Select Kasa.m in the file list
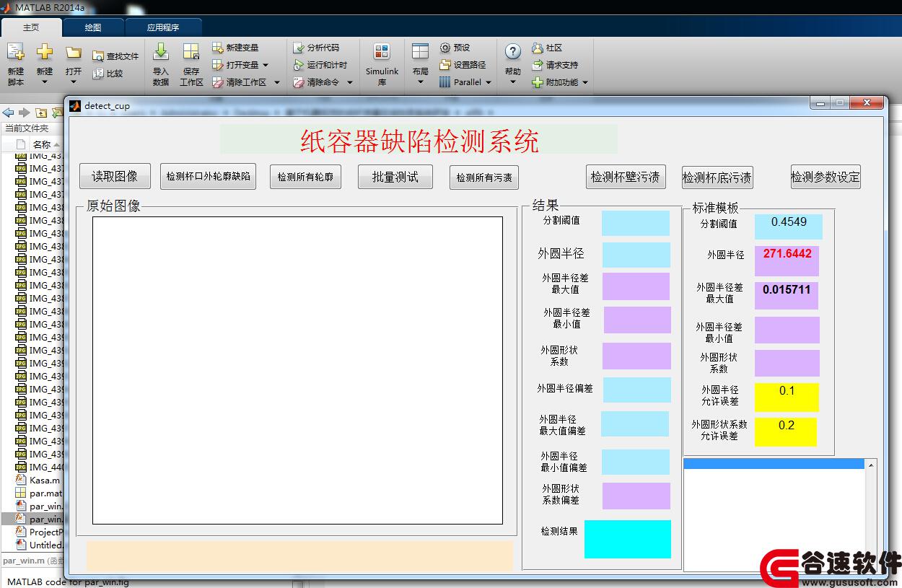 pyautogui.click(x=45, y=480)
